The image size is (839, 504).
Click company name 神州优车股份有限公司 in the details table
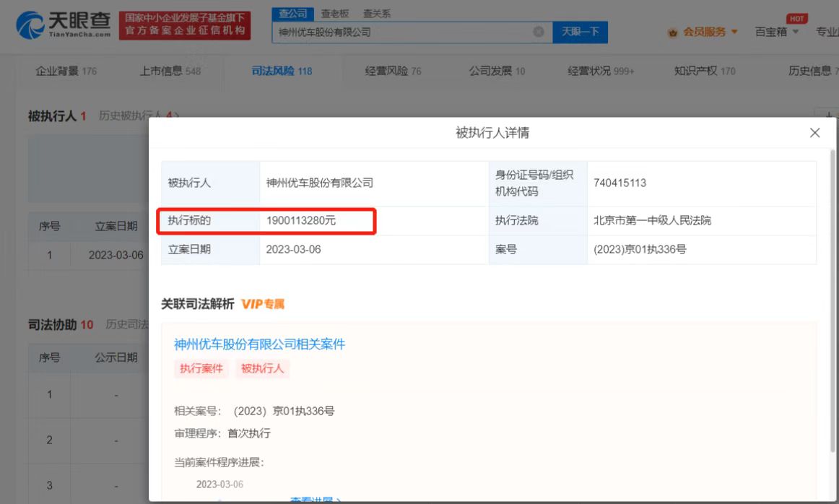pyautogui.click(x=319, y=183)
